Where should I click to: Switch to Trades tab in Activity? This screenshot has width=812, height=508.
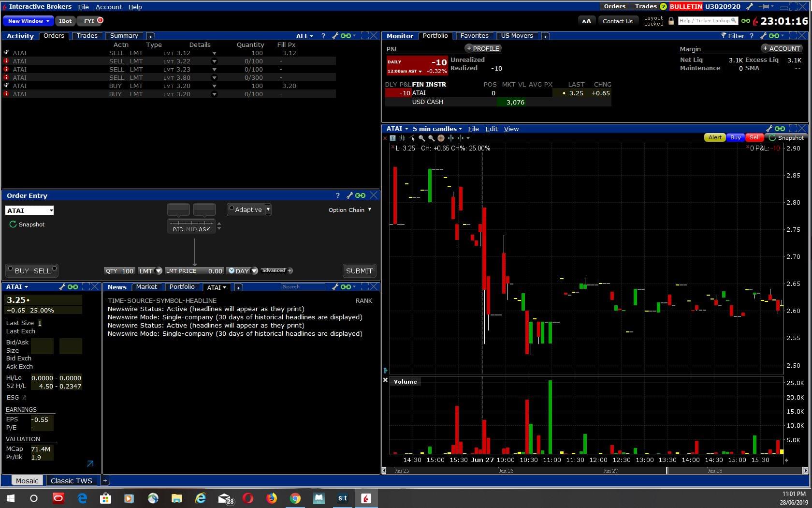pyautogui.click(x=87, y=36)
